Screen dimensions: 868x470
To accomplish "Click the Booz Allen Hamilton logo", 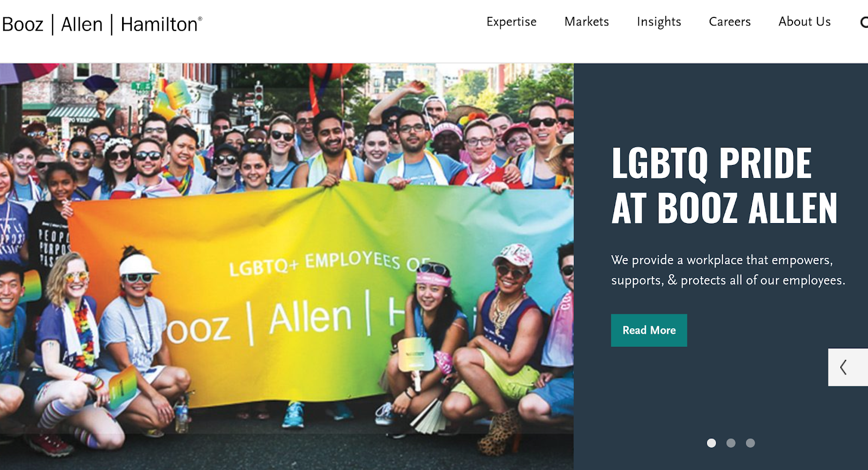I will click(x=102, y=24).
